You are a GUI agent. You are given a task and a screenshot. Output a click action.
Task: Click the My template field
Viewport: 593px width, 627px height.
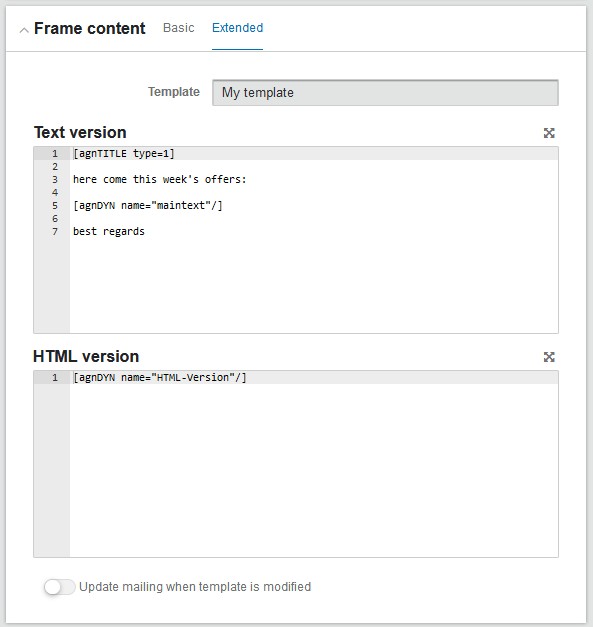(385, 93)
